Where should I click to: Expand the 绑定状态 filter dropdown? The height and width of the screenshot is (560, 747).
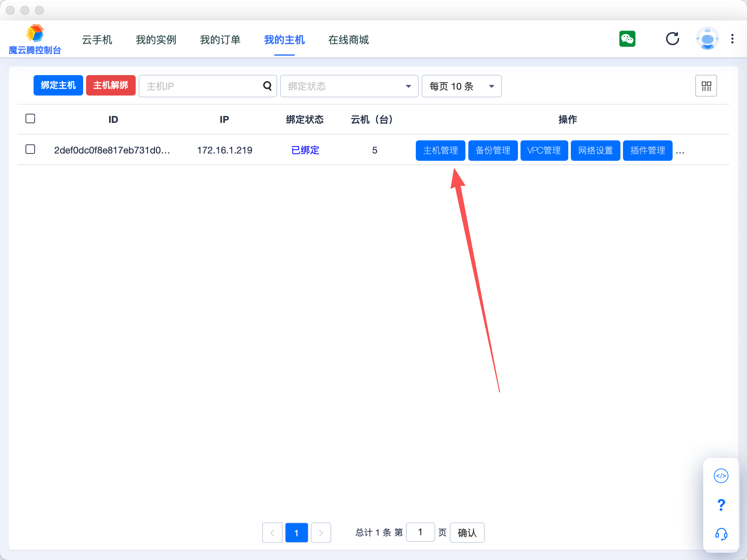(x=349, y=86)
